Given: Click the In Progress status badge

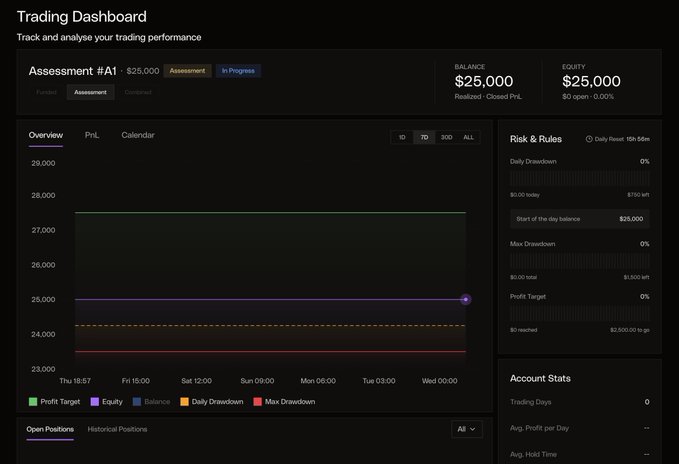Looking at the screenshot, I should tap(238, 71).
